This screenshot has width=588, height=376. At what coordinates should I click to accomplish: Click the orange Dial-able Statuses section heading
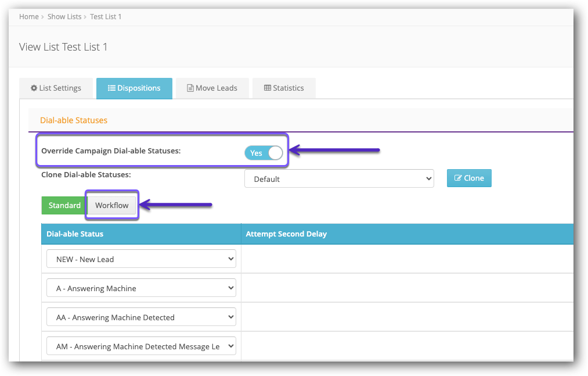point(74,120)
